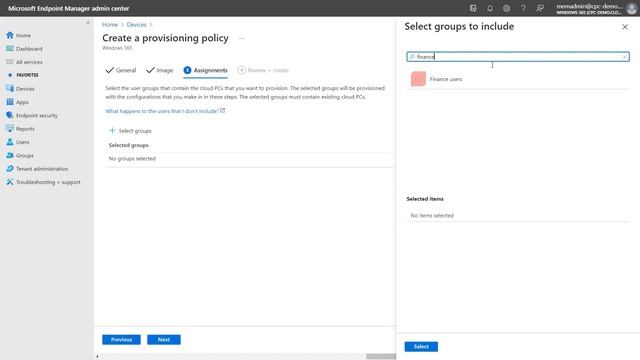Click the Home breadcrumb link
Image resolution: width=640 pixels, height=360 pixels.
coord(110,24)
